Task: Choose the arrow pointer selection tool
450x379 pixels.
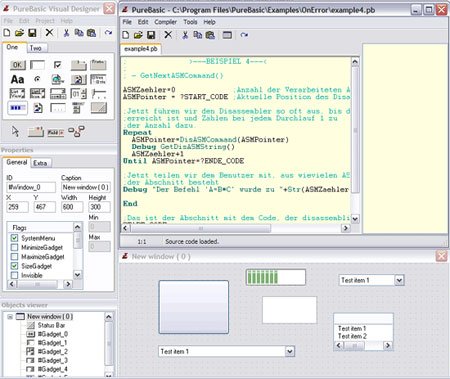Action: click(x=15, y=132)
